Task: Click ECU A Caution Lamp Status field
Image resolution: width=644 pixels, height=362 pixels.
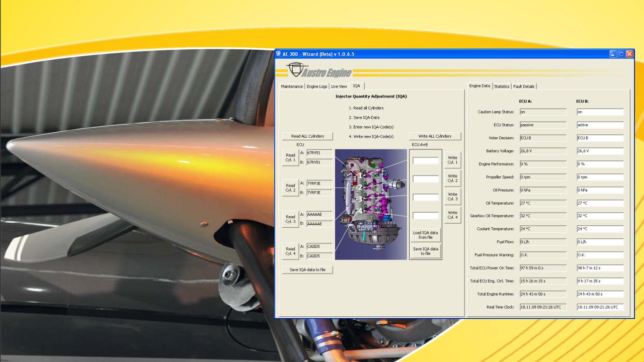Action: 543,112
